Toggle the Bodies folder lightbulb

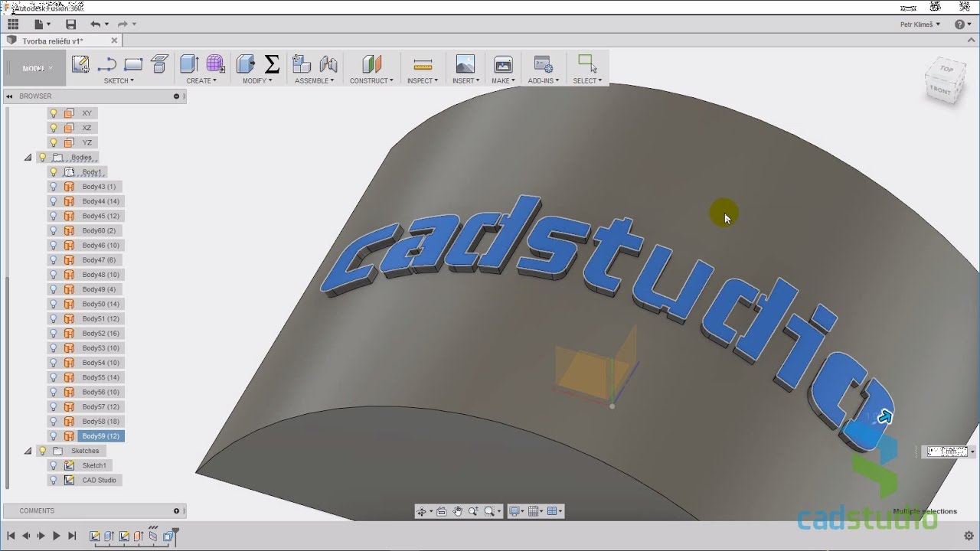click(x=43, y=157)
